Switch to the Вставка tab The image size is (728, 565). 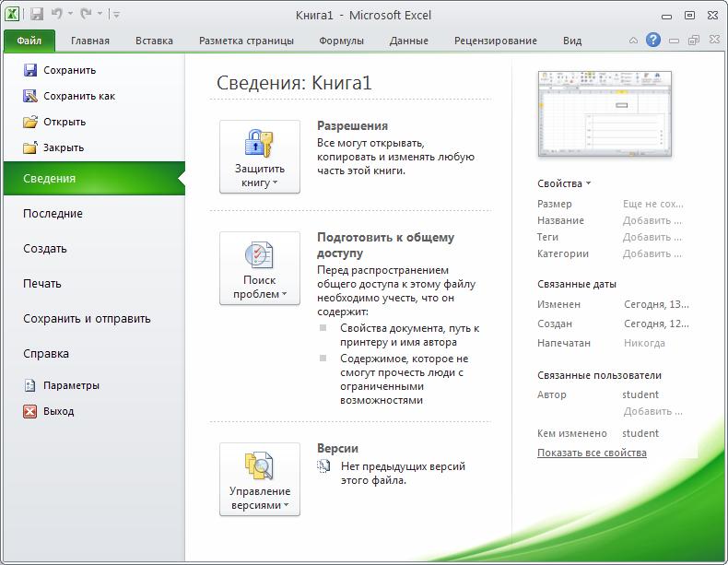point(154,41)
